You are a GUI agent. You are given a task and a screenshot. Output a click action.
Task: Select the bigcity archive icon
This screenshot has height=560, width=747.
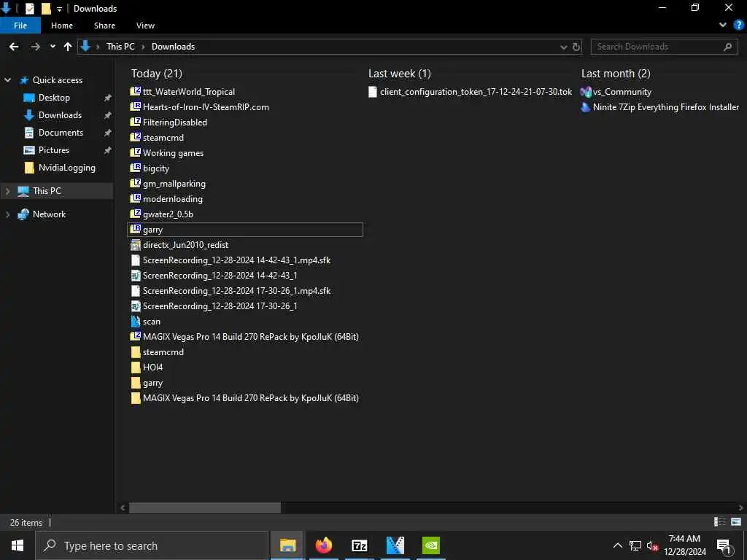tap(135, 168)
